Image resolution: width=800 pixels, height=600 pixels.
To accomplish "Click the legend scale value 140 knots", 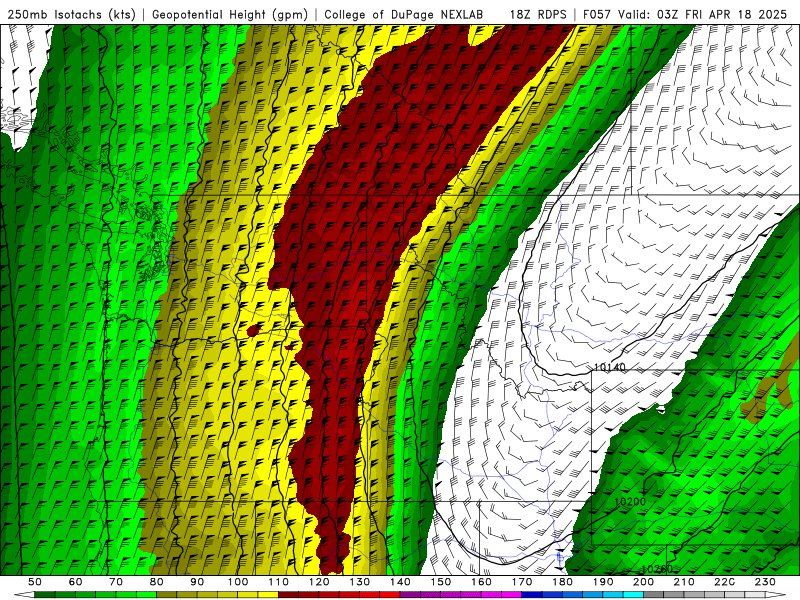I will pos(400,582).
